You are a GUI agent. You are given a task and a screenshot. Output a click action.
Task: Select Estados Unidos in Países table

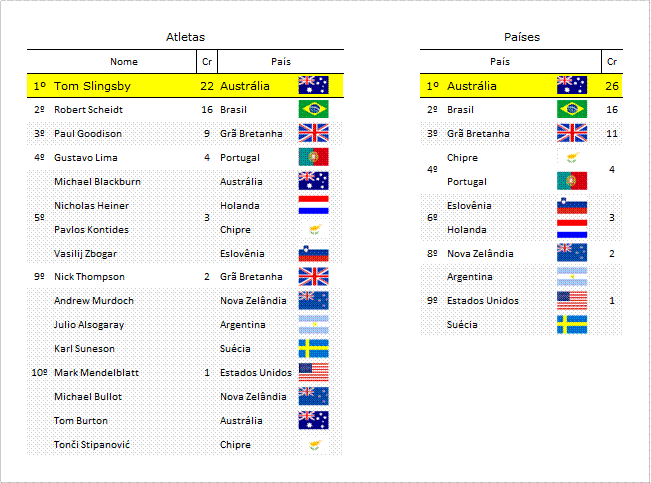[483, 301]
